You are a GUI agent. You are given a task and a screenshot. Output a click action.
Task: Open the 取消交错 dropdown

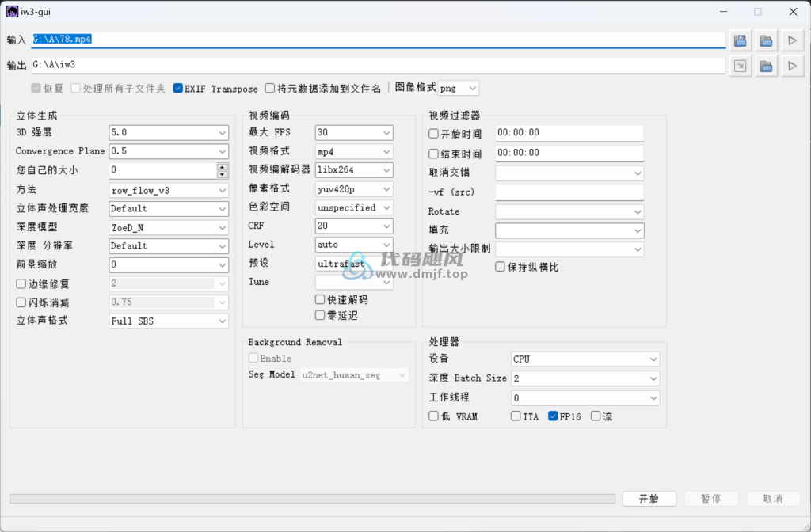[x=569, y=173]
